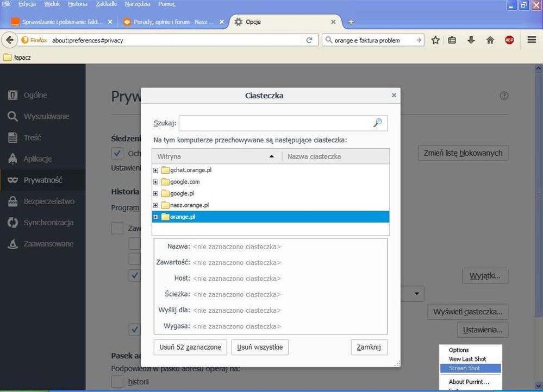Toggle the historii checkbox
Image resolution: width=543 pixels, height=392 pixels.
pyautogui.click(x=117, y=382)
